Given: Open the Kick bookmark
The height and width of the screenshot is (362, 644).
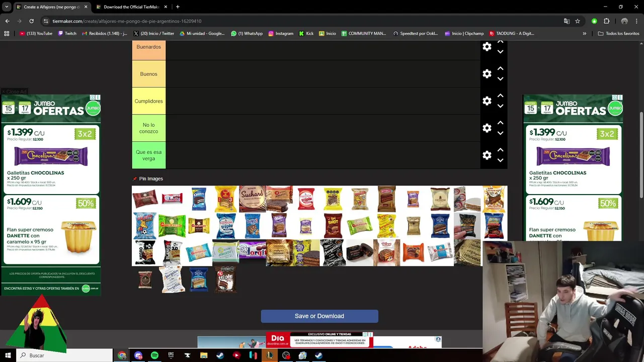Looking at the screenshot, I should tap(306, 34).
